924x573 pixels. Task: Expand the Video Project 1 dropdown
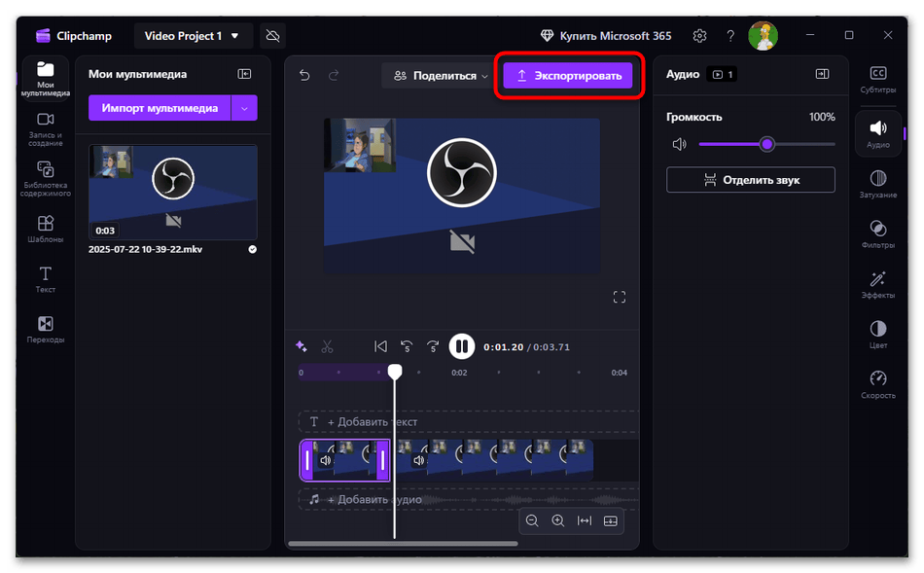(x=193, y=36)
